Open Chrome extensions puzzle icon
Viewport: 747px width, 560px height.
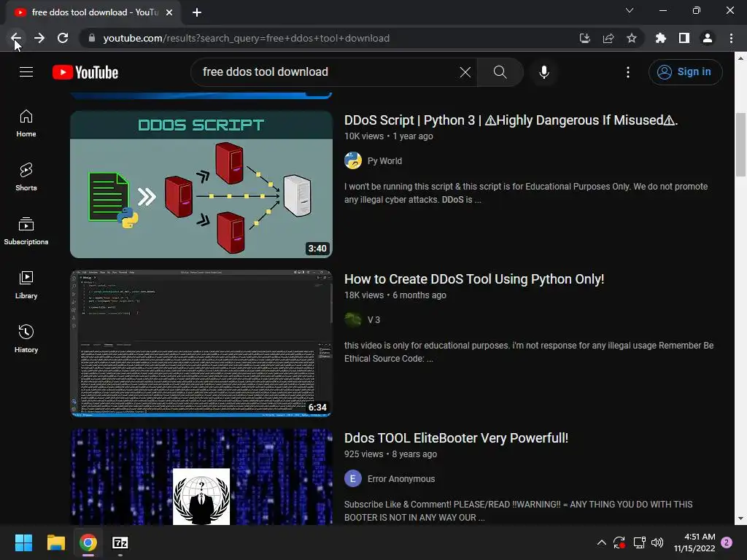point(661,38)
